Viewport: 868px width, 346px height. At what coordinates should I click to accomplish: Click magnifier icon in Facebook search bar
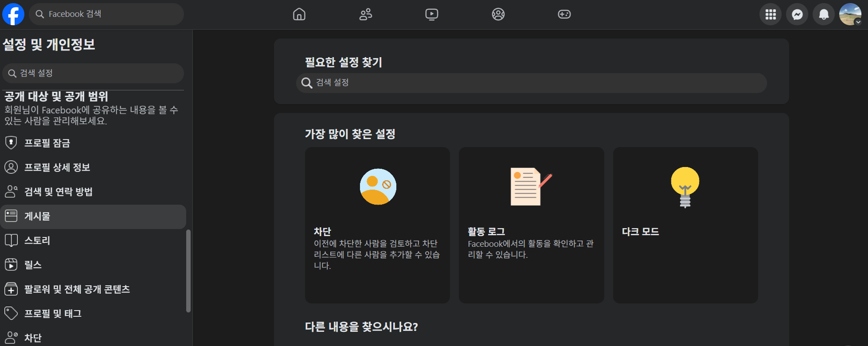[x=39, y=14]
